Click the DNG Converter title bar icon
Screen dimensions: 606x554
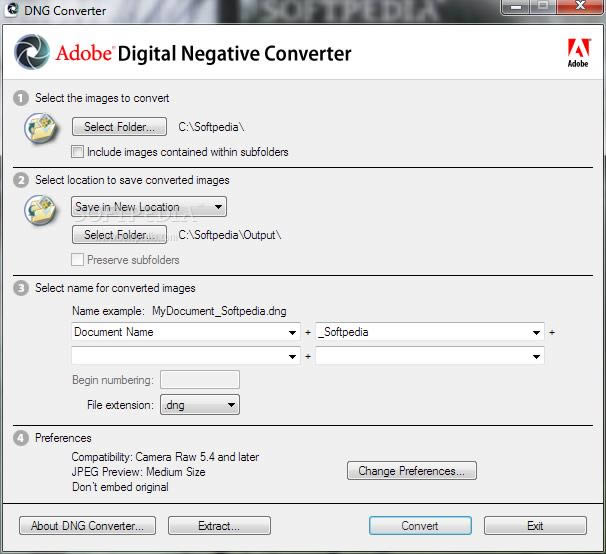tap(12, 9)
